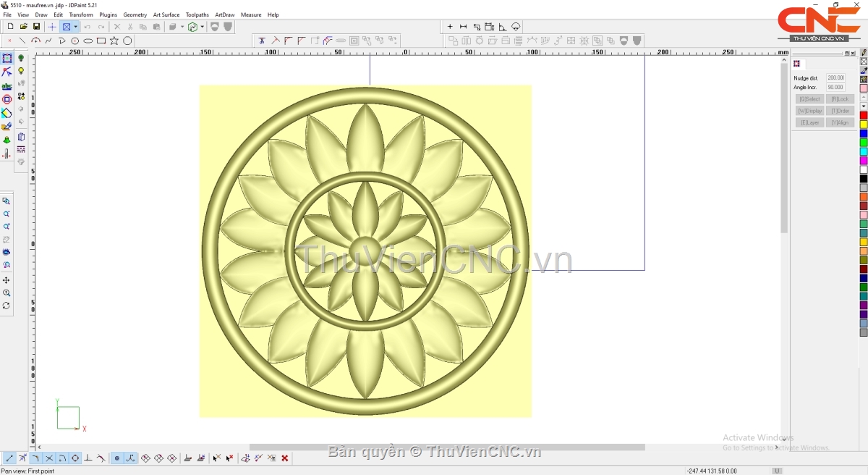Open the Toolpaths menu
The height and width of the screenshot is (475, 868).
click(197, 14)
